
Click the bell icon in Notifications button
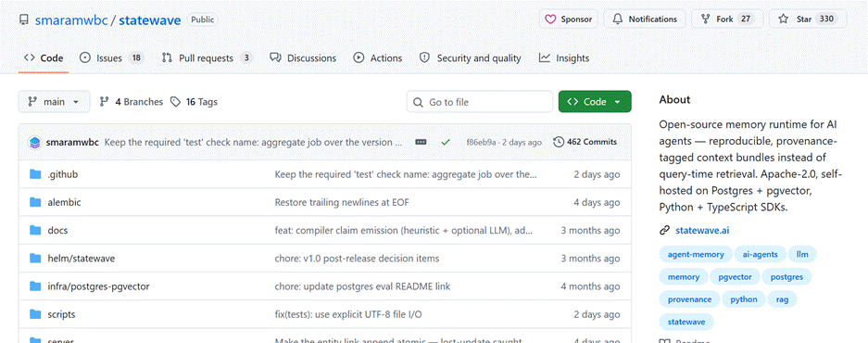point(618,19)
